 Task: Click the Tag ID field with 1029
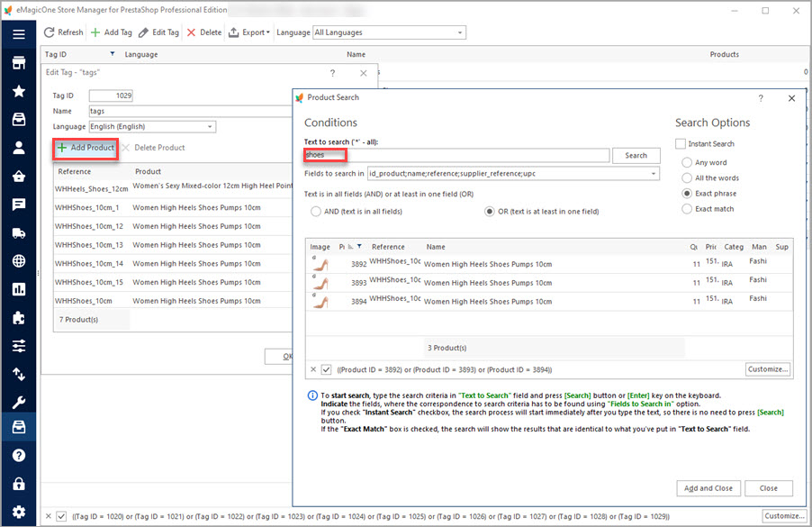(111, 95)
